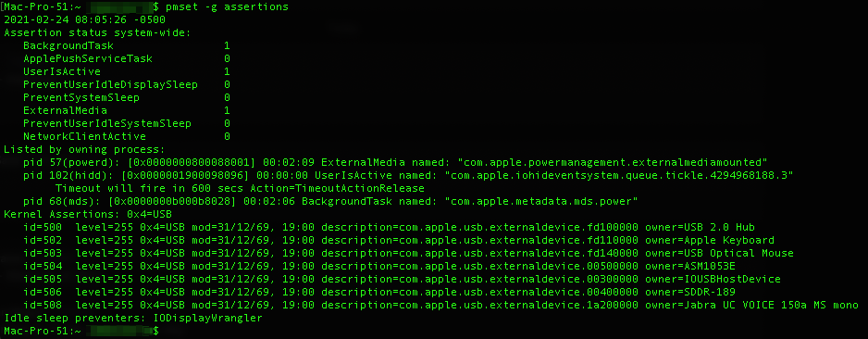Click 'PreventUserIdleSystemSleep' assertion name
The height and width of the screenshot is (339, 868).
106,123
